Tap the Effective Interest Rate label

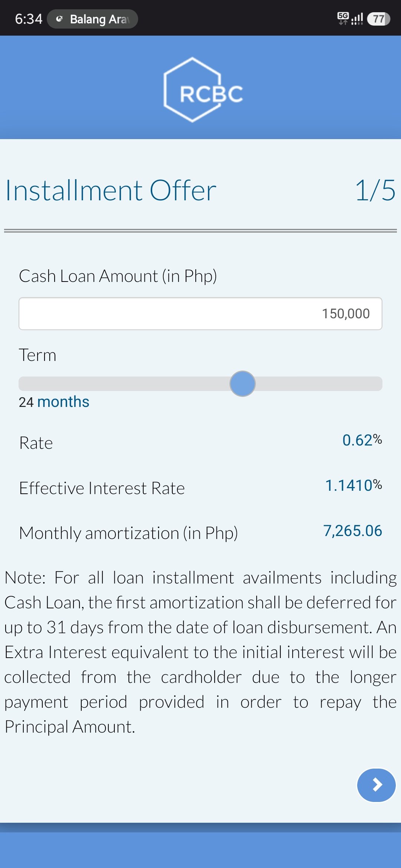(102, 488)
